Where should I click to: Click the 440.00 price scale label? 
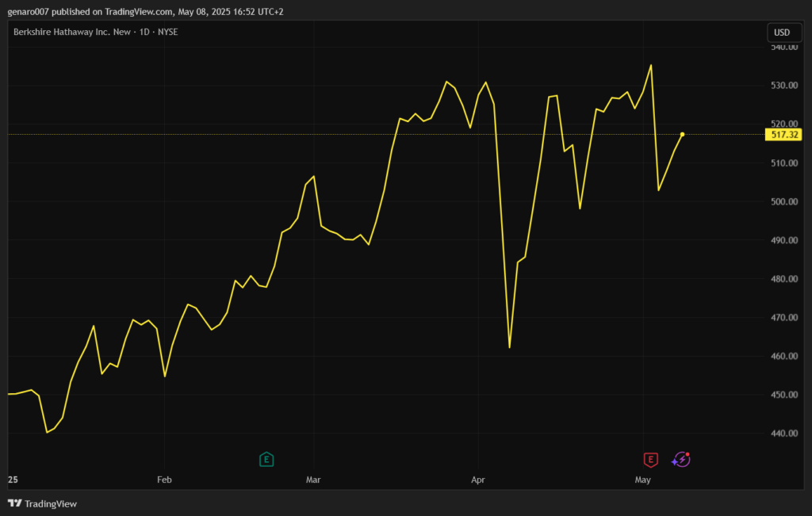pos(783,434)
